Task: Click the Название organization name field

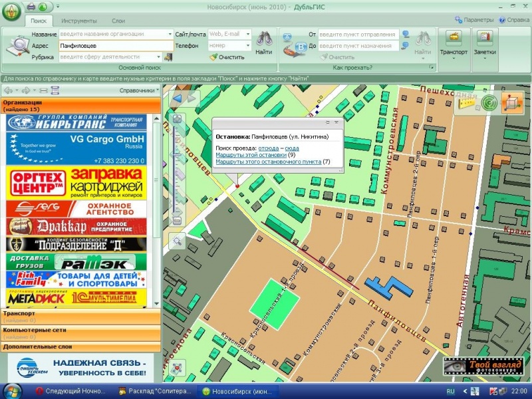Action: (x=113, y=34)
